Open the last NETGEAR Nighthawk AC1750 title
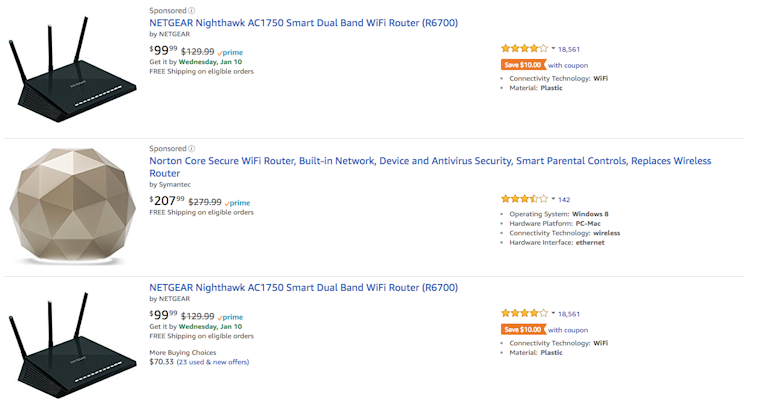This screenshot has height=410, width=768. point(303,287)
